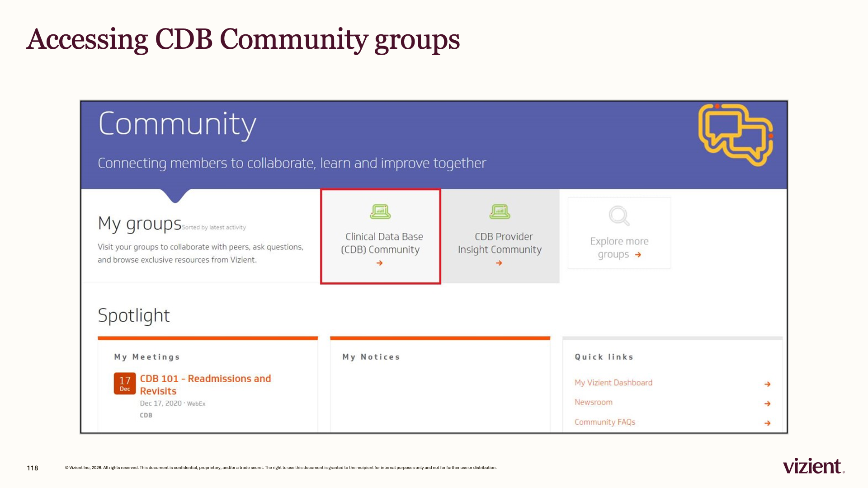
Task: Click the arrow next to Explore more groups
Action: click(x=638, y=255)
